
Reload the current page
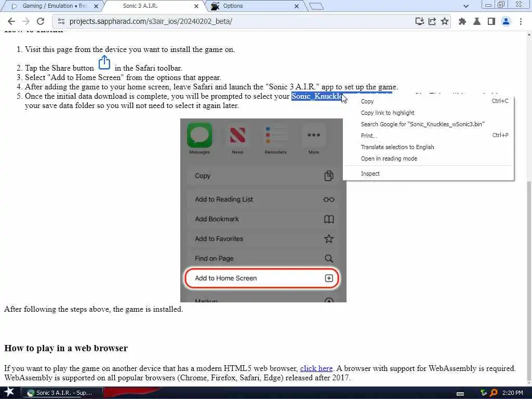tap(41, 21)
